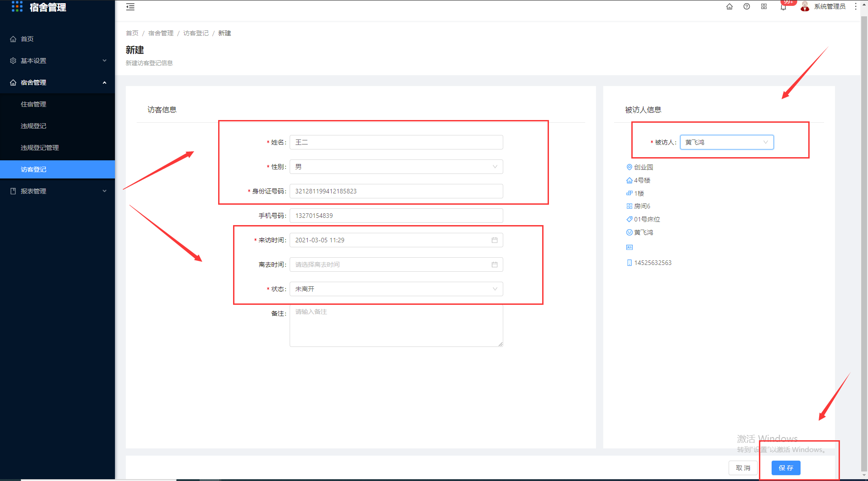Open the notifications bell icon
Screen dimensions: 868x481
click(x=783, y=7)
